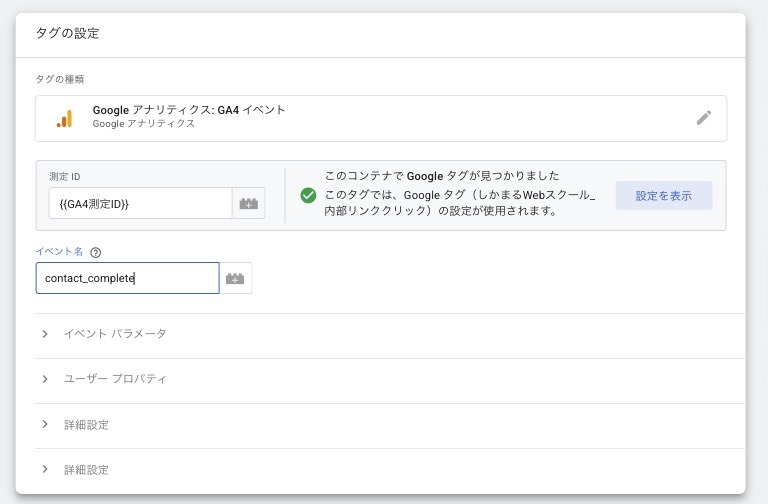This screenshot has width=768, height=504.
Task: Click the 測定 ID input field
Action: click(141, 203)
